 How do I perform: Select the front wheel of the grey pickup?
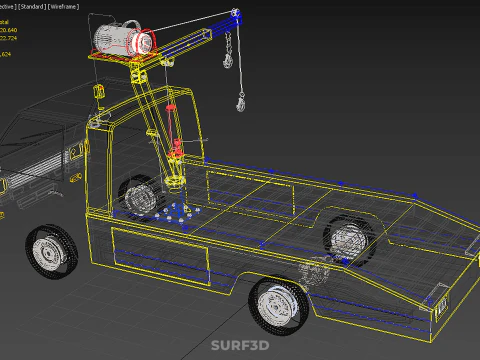point(51,252)
